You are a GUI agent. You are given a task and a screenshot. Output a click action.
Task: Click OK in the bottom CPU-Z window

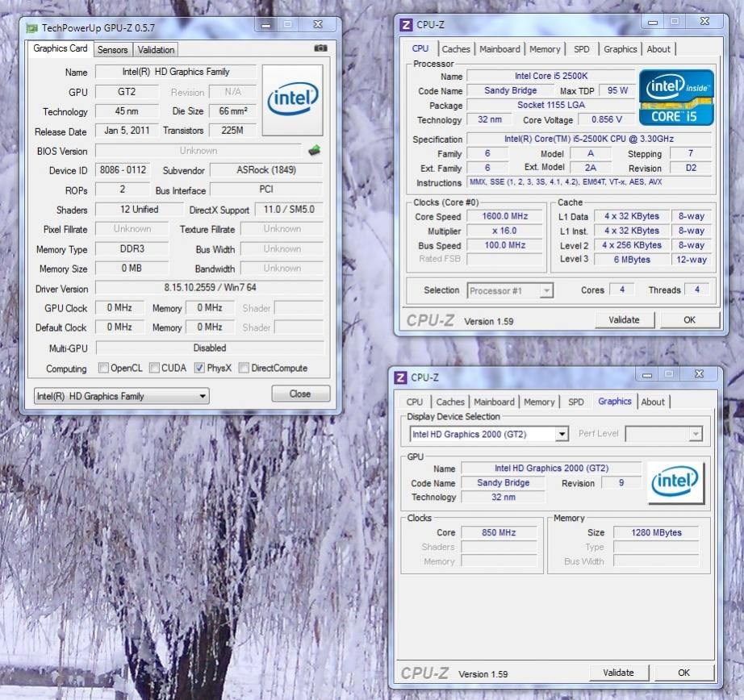[x=683, y=673]
